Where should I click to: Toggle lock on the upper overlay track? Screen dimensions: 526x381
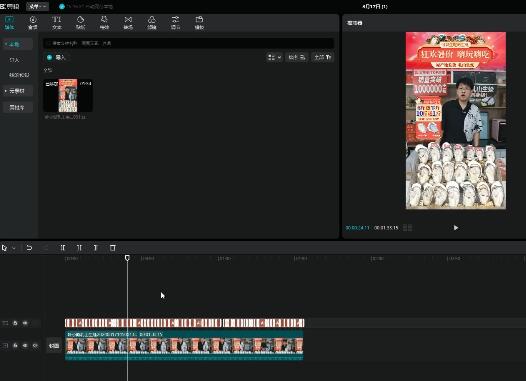tap(15, 323)
